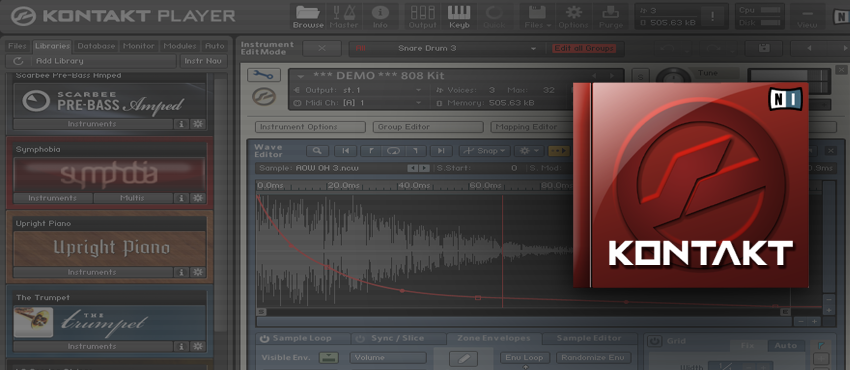Toggle the Mapping Editor button

click(x=531, y=127)
